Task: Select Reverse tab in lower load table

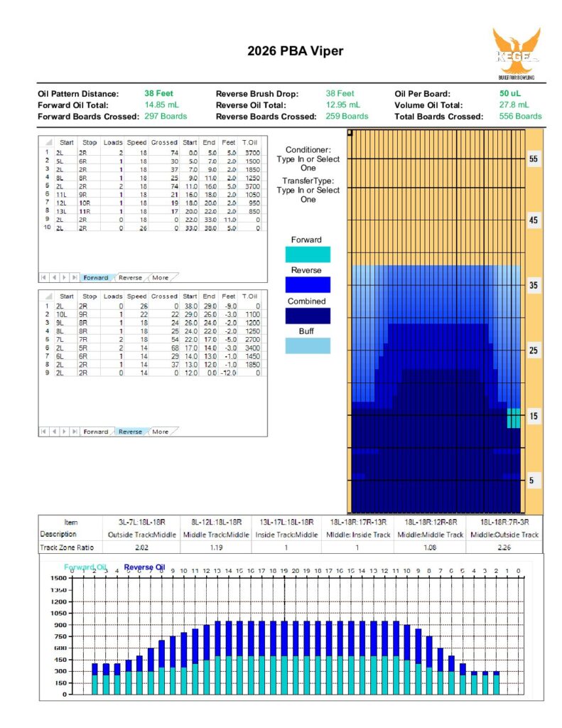Action: [130, 432]
